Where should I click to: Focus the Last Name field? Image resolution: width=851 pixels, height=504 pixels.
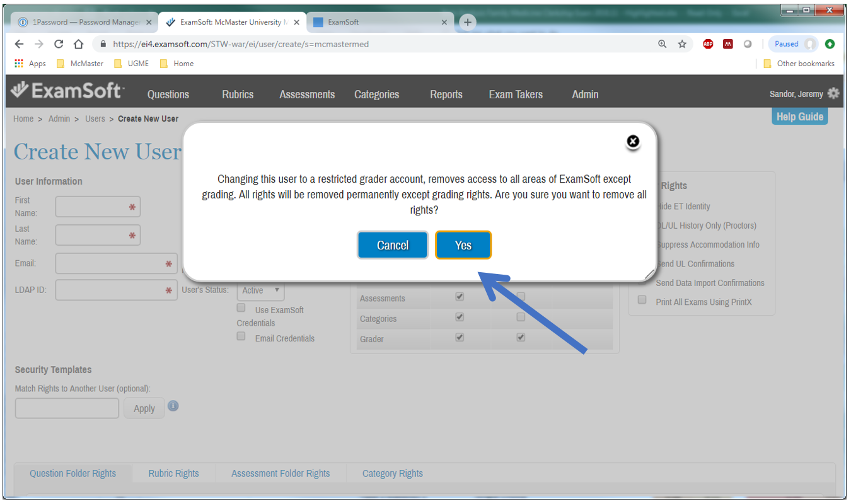click(98, 235)
